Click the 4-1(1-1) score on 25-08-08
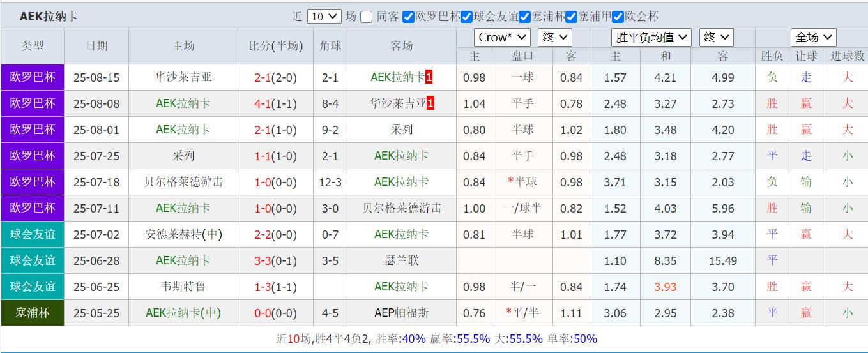This screenshot has height=353, width=868. pos(275,104)
